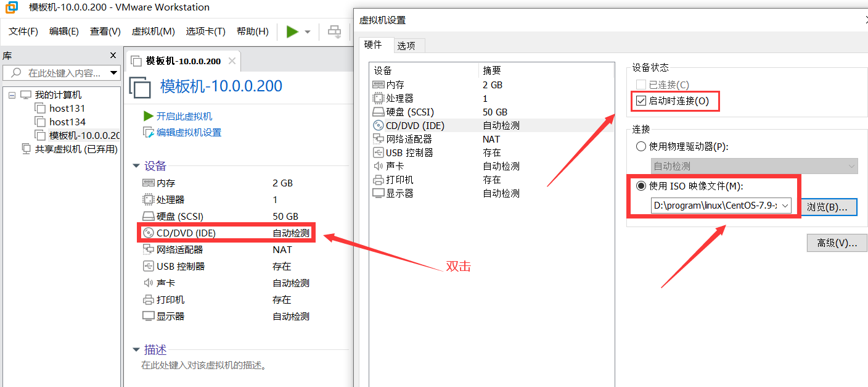Select 打印机 printer icon in settings list
The image size is (868, 387).
pos(378,180)
